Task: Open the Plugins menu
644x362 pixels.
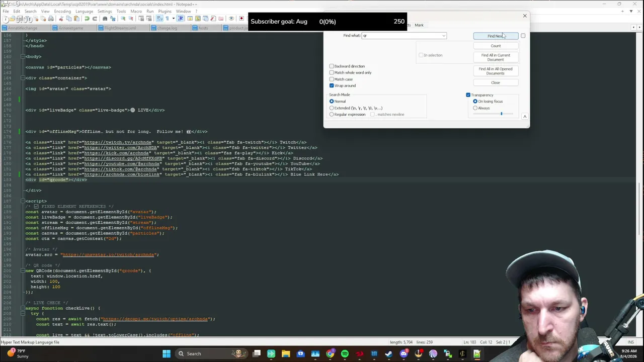Action: pyautogui.click(x=165, y=11)
